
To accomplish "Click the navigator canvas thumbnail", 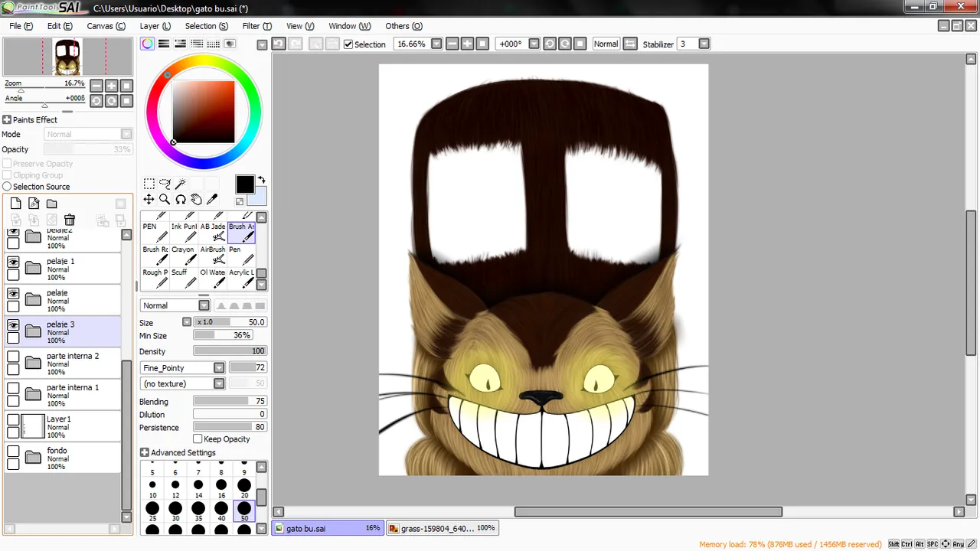I will (67, 57).
